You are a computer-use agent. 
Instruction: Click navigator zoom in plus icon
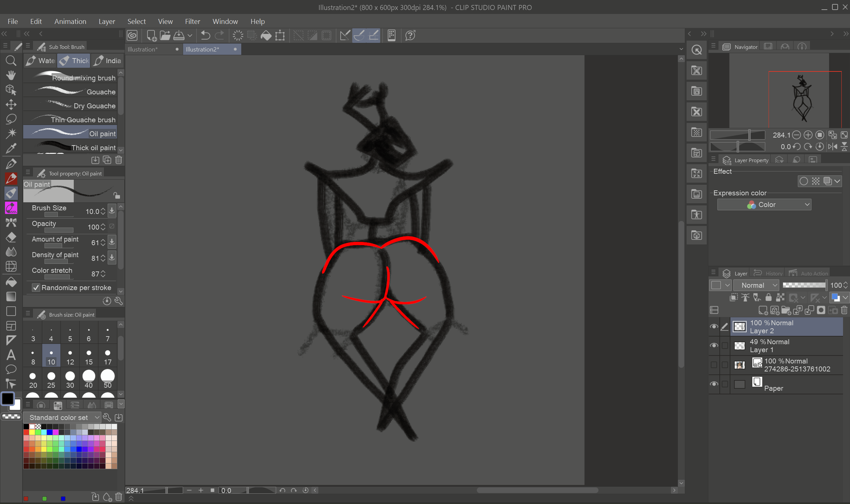808,135
